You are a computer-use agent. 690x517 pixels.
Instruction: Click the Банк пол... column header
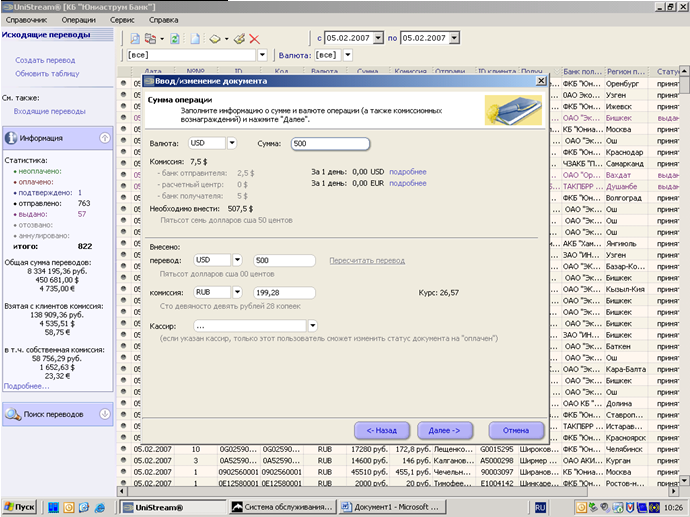[582, 71]
